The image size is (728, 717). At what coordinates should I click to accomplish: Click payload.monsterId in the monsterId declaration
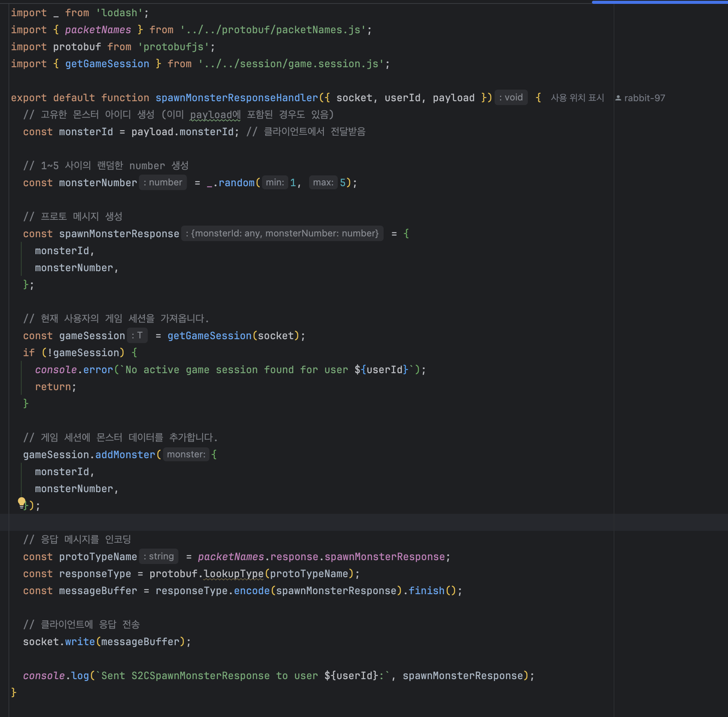point(182,132)
